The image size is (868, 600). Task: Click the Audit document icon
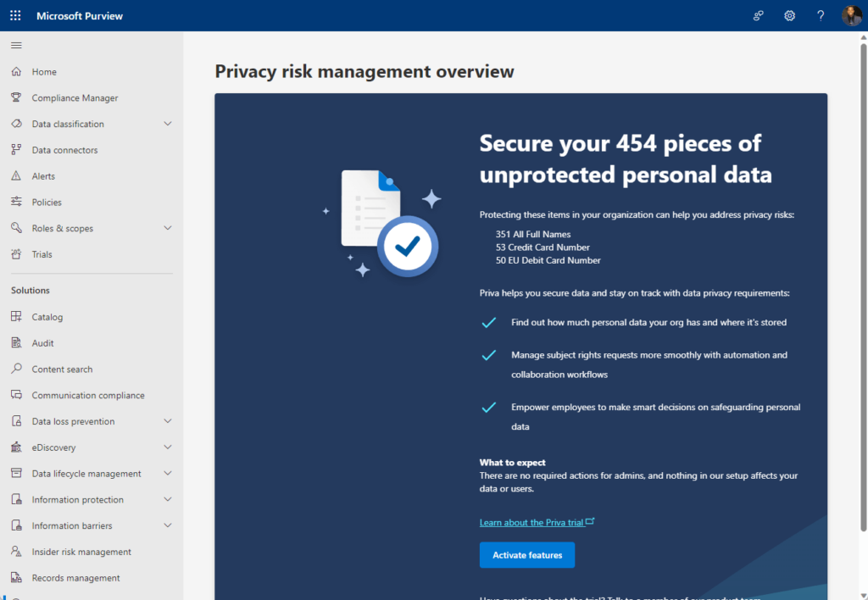point(16,342)
